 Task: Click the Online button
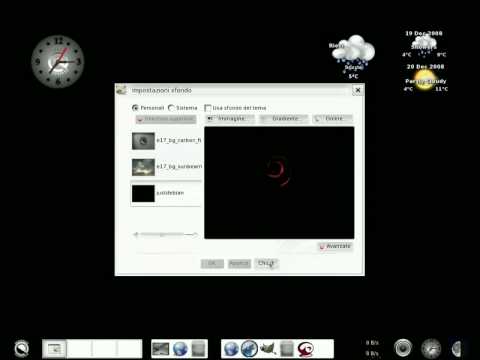pos(333,119)
